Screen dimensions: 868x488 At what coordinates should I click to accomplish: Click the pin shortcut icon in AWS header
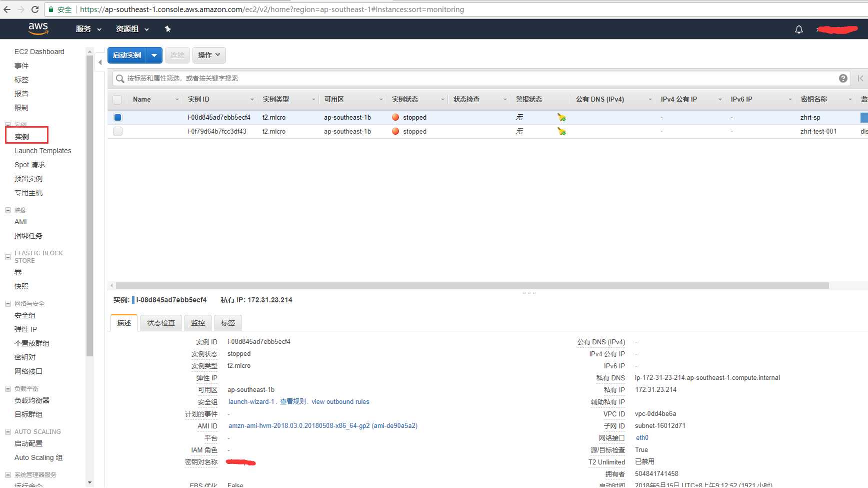pyautogui.click(x=168, y=29)
